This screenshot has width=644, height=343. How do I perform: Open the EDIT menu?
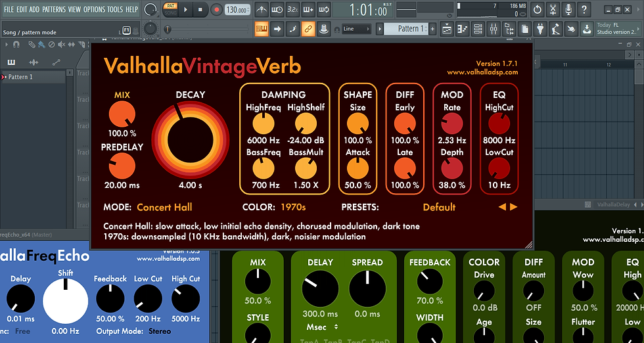(x=22, y=9)
